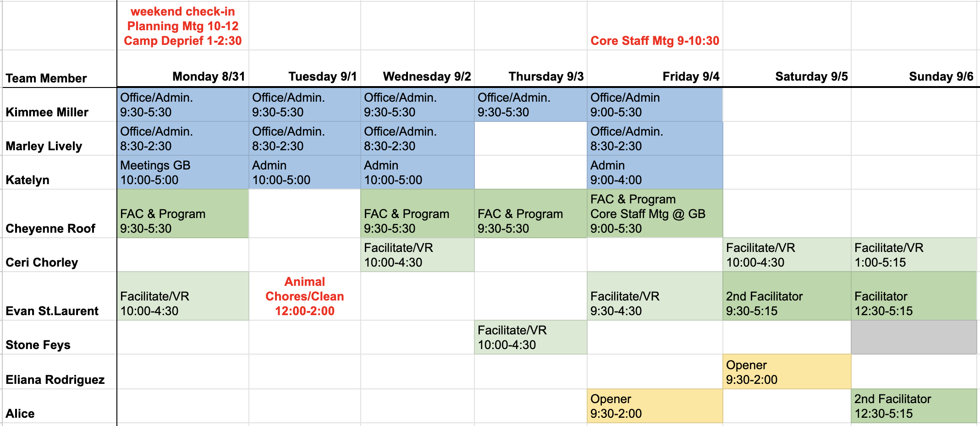Click the Wednesday 9/2 column header
980x426 pixels.
(418, 69)
